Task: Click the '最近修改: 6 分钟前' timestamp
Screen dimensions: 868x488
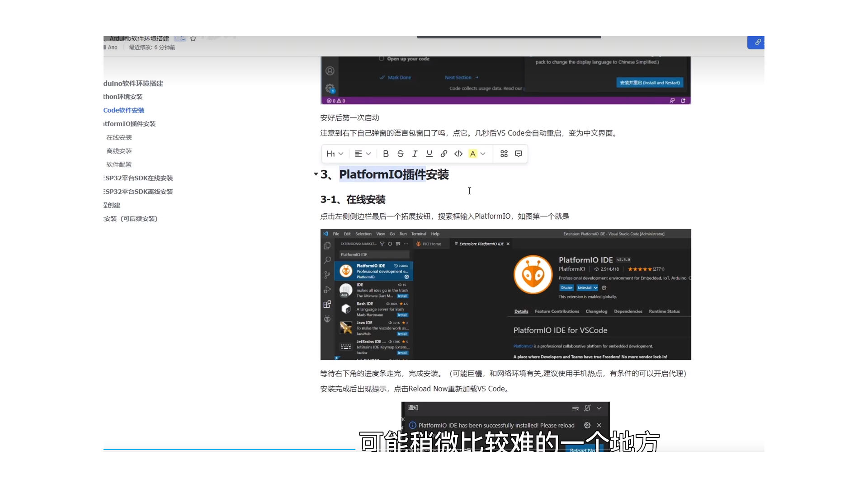Action: tap(152, 47)
